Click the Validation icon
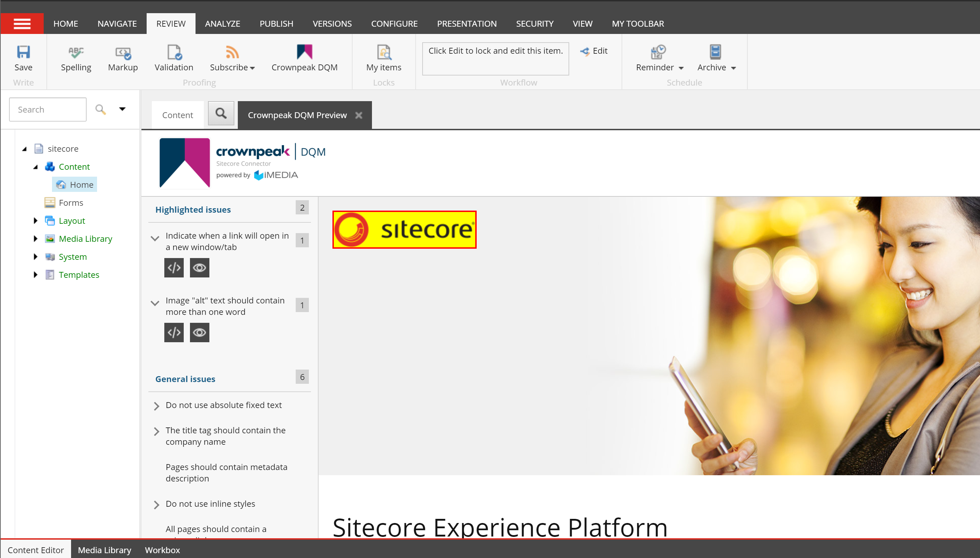The width and height of the screenshot is (980, 558). (x=174, y=52)
